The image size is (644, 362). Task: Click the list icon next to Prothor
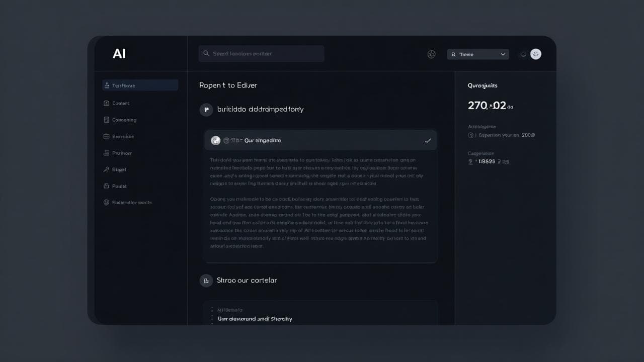107,153
